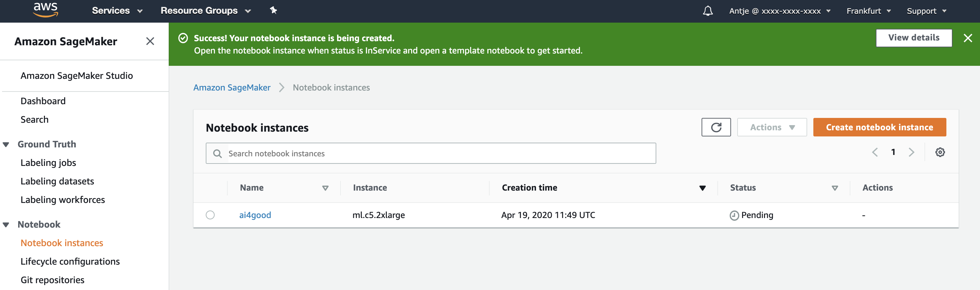
Task: Click in Search notebook instances field
Action: [431, 153]
